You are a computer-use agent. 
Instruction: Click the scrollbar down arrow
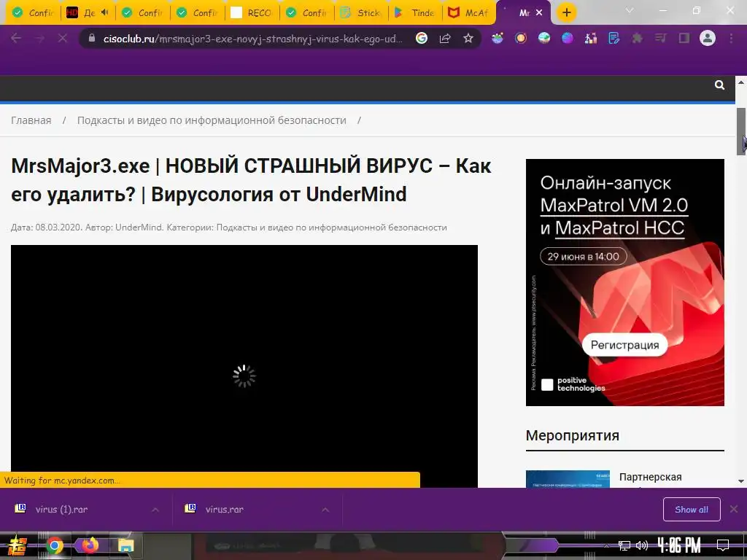741,481
